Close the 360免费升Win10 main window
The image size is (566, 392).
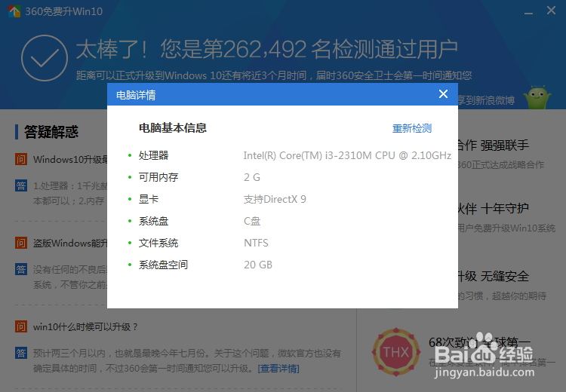[x=551, y=11]
